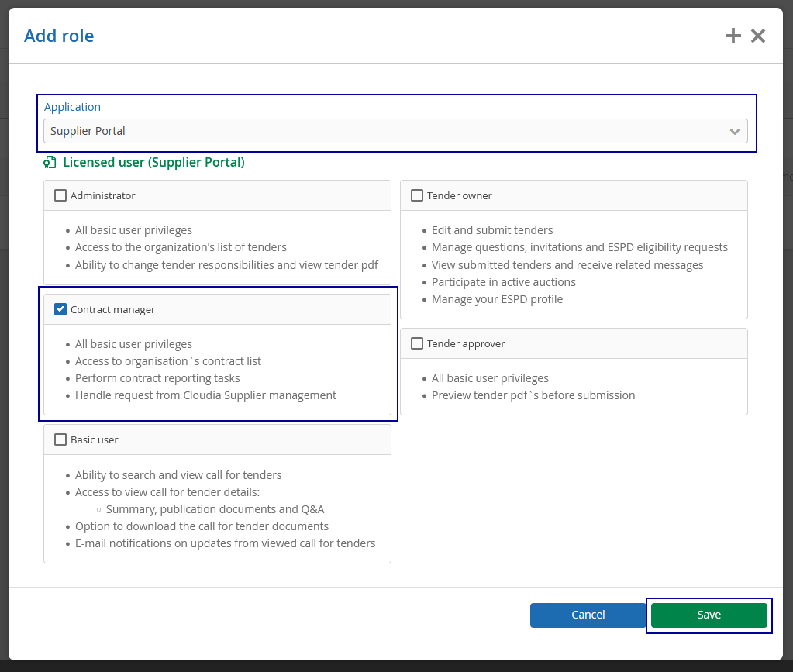Uncheck the Contract manager checkbox

60,309
